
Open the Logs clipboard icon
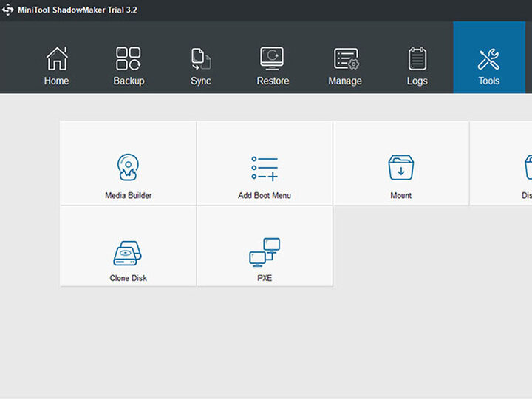click(417, 58)
